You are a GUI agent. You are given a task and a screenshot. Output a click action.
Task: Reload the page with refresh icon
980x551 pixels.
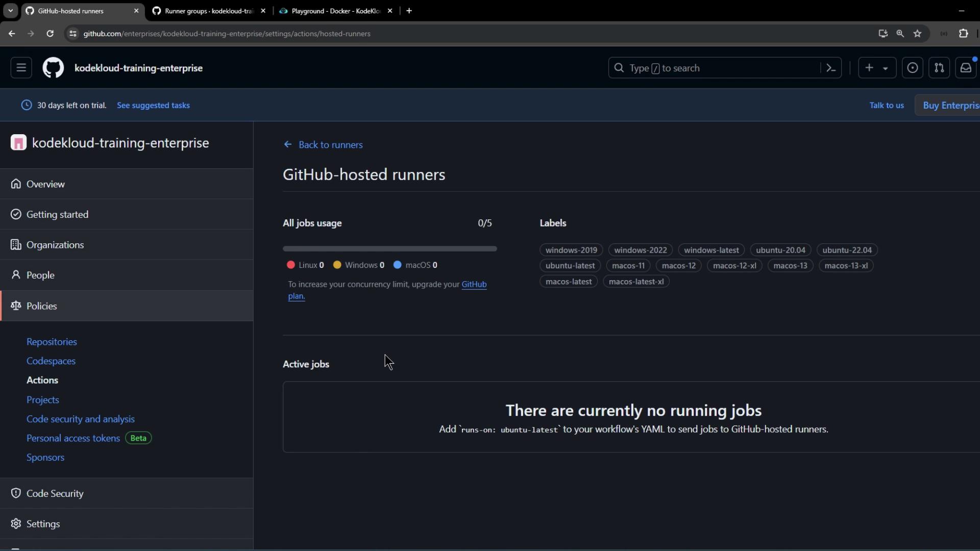point(50,34)
